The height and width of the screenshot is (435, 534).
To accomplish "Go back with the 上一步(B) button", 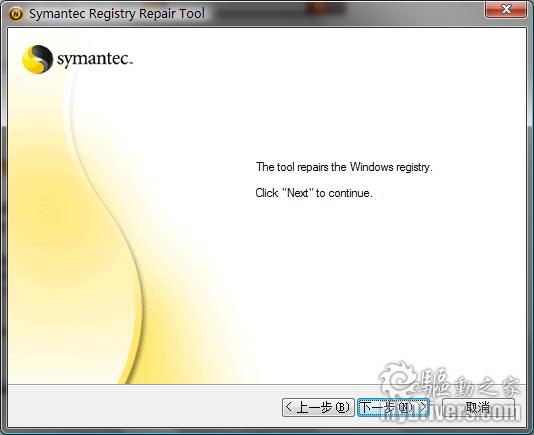I will tap(318, 407).
